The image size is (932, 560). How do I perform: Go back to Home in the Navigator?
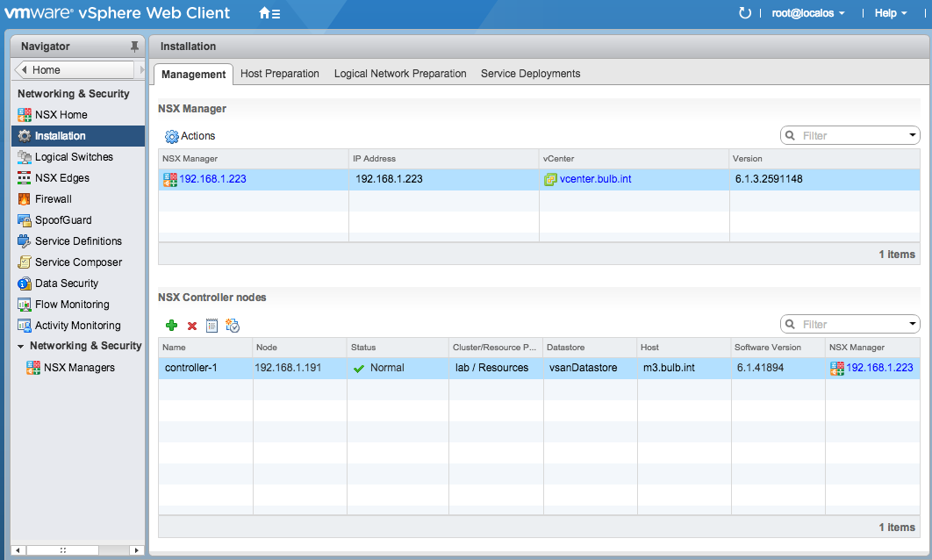coord(75,69)
